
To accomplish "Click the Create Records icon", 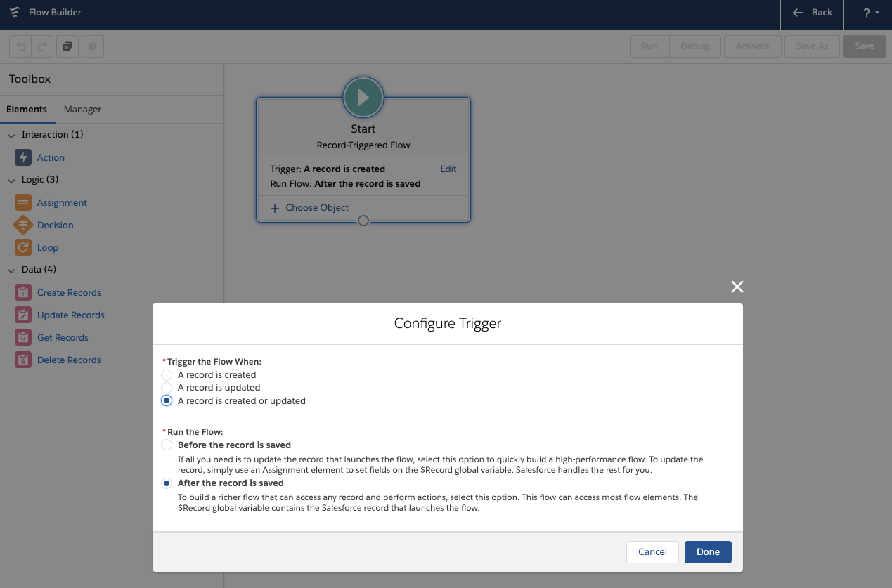I will click(x=23, y=292).
